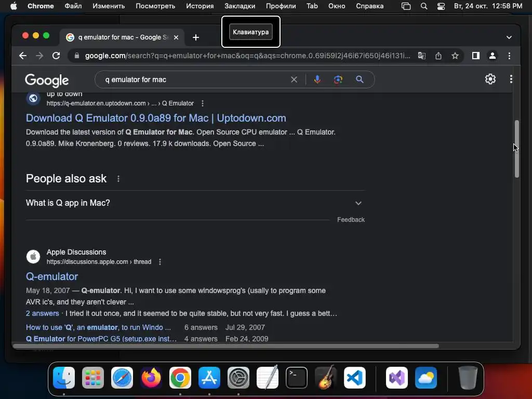Submit search with the magnifier icon
Image resolution: width=532 pixels, height=399 pixels.
click(360, 79)
